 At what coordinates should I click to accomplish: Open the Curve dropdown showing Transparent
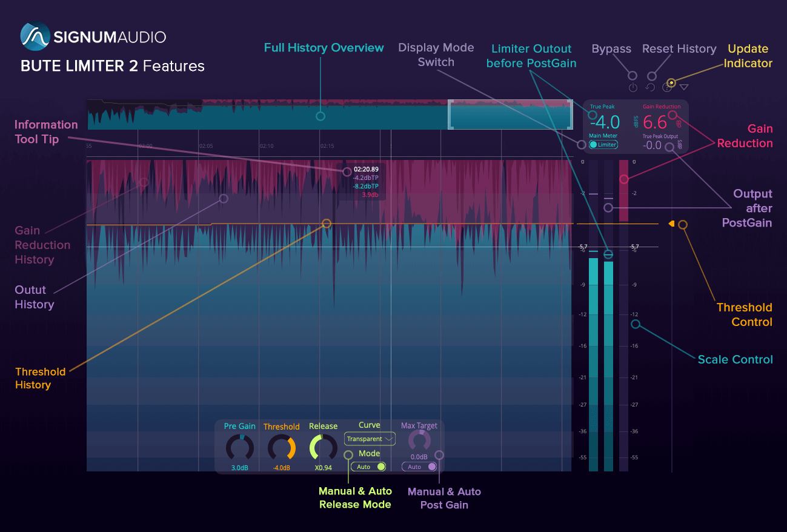[x=369, y=438]
